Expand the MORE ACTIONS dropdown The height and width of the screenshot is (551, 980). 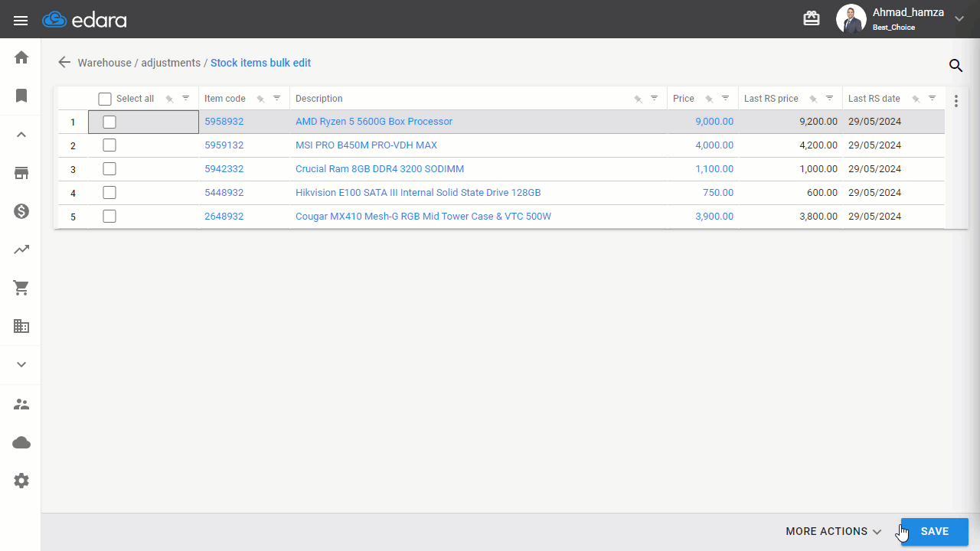(834, 531)
